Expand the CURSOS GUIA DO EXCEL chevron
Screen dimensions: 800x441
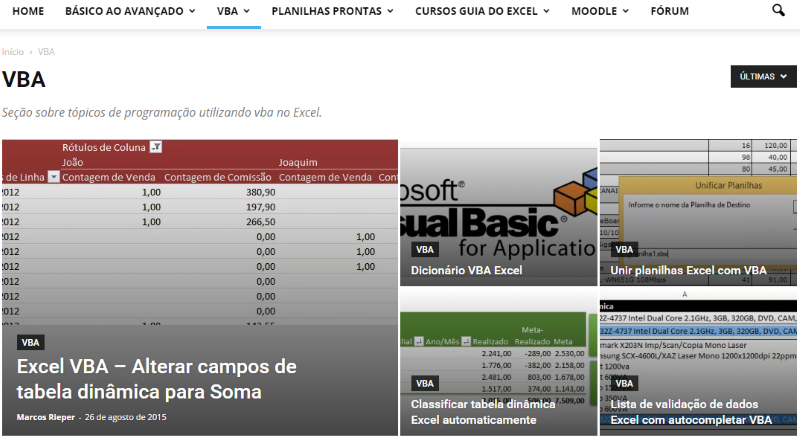tap(546, 11)
